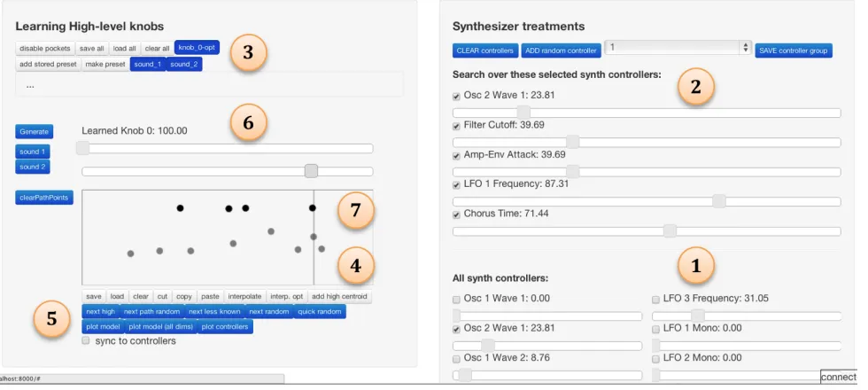Click SAVE controller group button
This screenshot has width=868, height=390.
click(x=794, y=51)
